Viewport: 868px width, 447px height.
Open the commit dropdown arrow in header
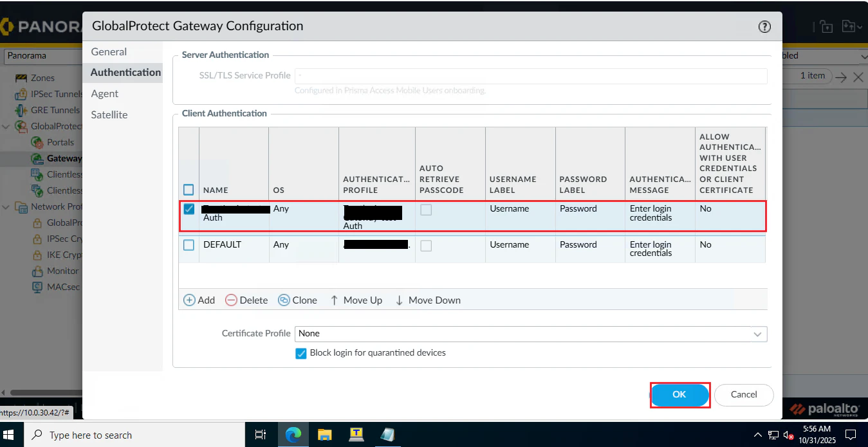pos(860,26)
